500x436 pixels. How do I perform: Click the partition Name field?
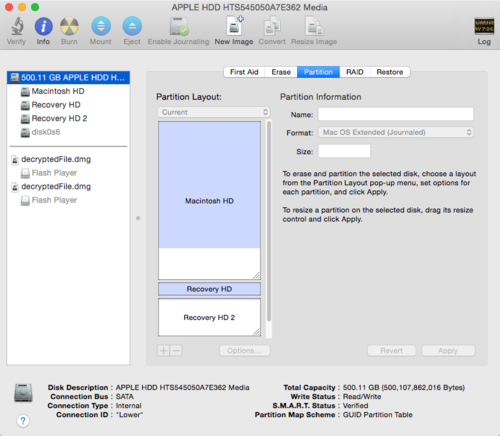pyautogui.click(x=396, y=114)
